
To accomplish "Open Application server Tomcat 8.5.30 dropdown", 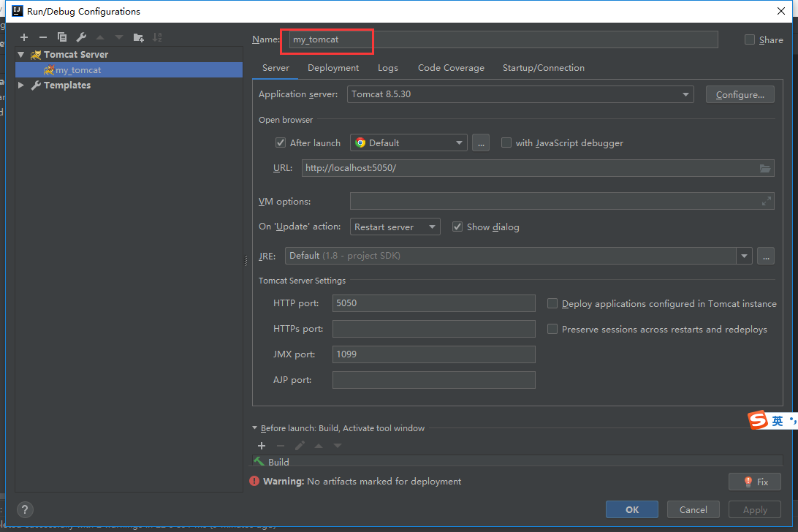I will [520, 95].
